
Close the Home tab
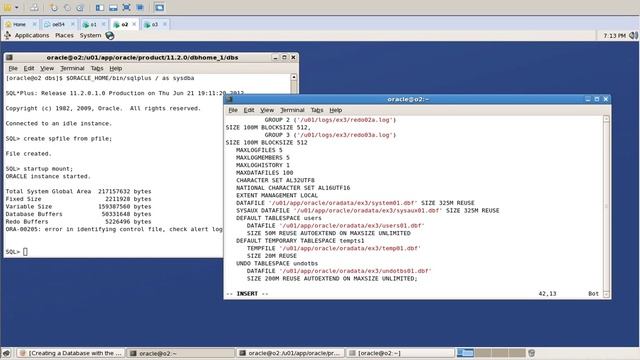coord(34,24)
